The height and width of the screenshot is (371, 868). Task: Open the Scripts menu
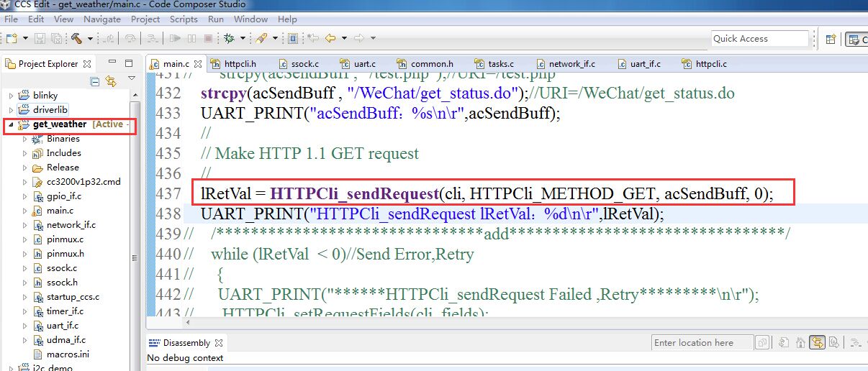pyautogui.click(x=184, y=19)
